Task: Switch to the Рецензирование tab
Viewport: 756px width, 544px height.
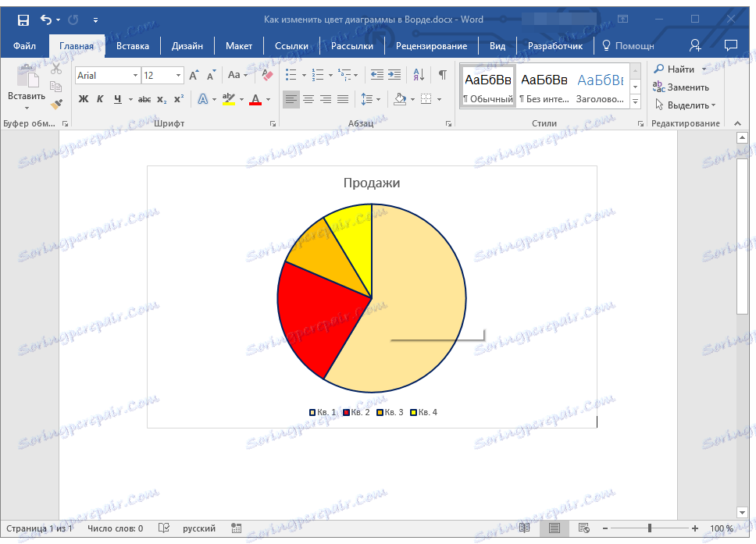Action: (x=431, y=46)
